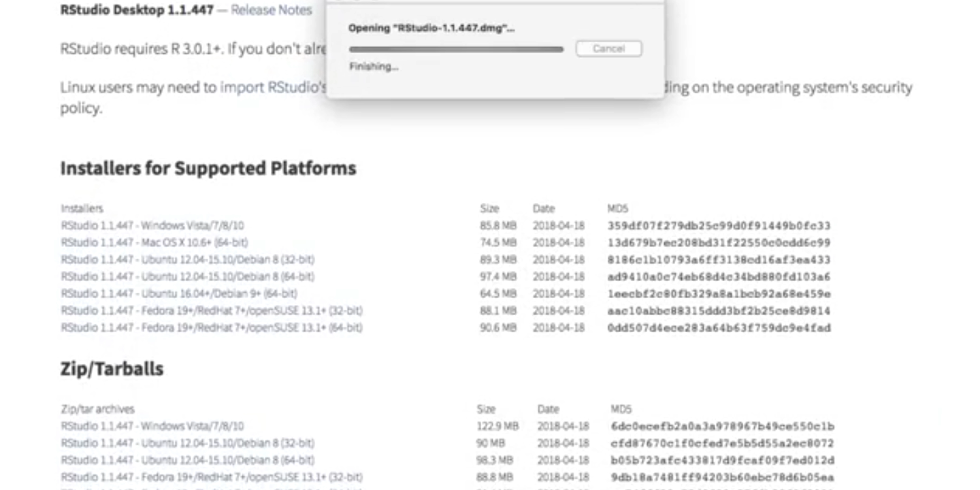Click 'Installers for Supported Platforms' heading

208,168
